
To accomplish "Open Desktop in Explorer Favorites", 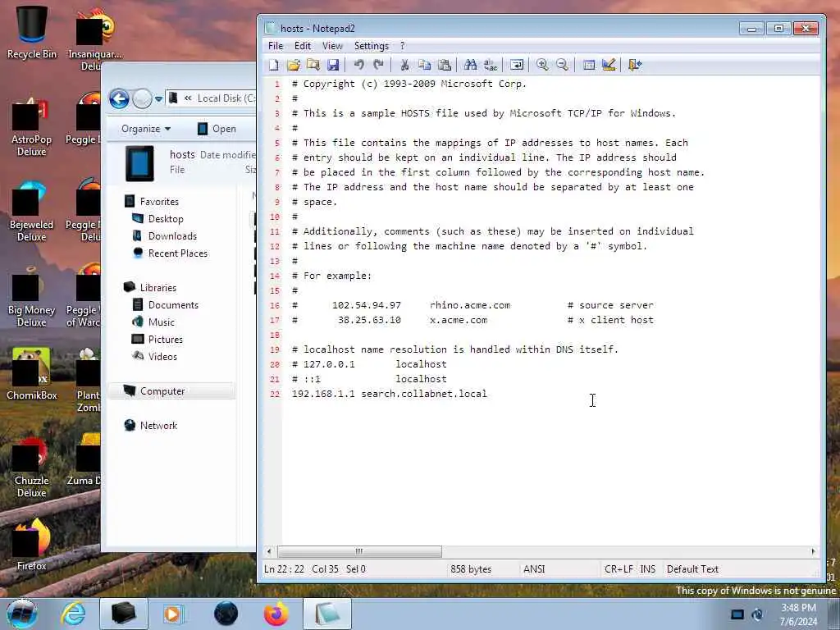I will coord(166,218).
